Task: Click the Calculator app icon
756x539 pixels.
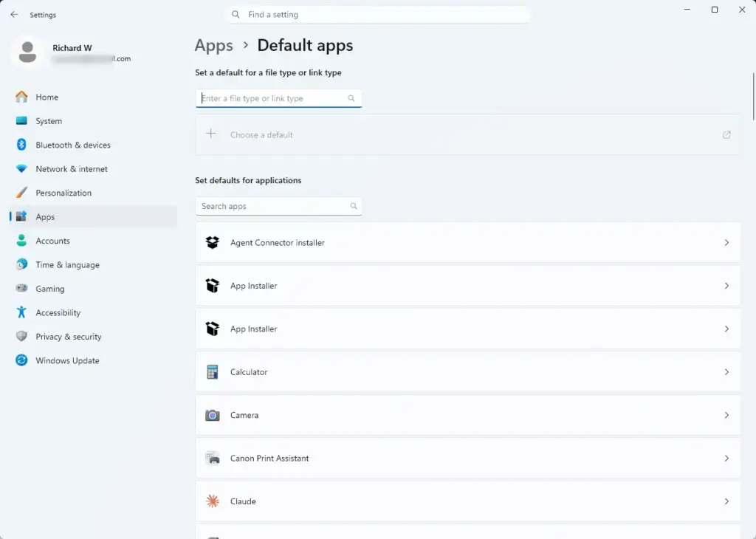Action: pyautogui.click(x=212, y=371)
